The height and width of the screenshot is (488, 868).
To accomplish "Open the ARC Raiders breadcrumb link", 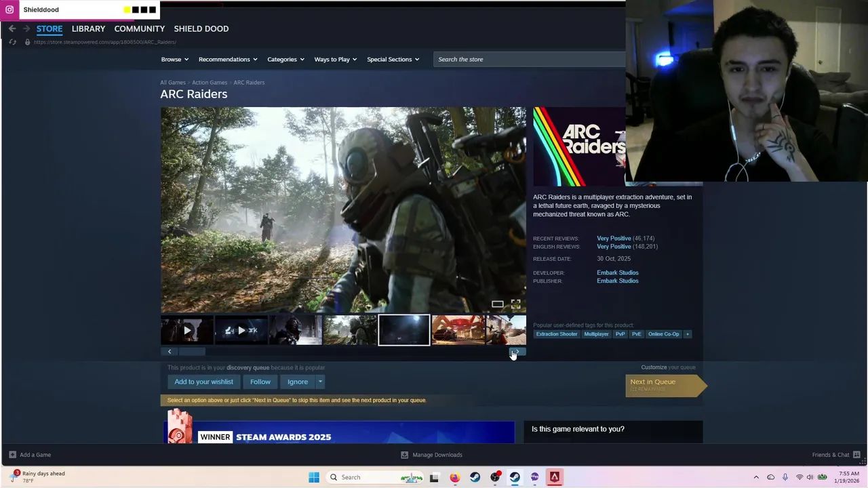I will [249, 83].
